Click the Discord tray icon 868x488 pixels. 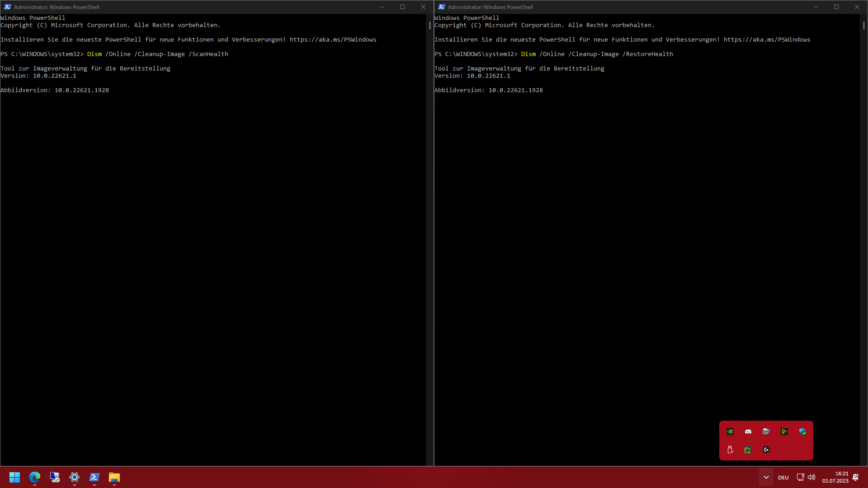(748, 432)
